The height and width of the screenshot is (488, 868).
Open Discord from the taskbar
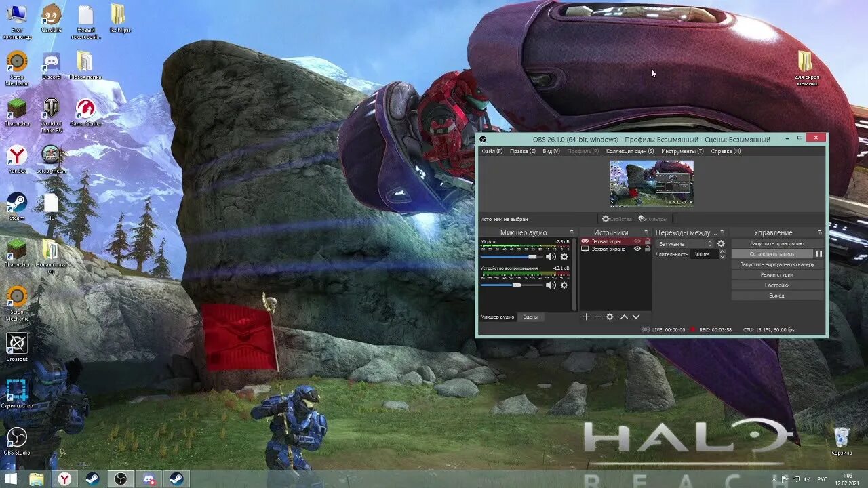(x=149, y=479)
